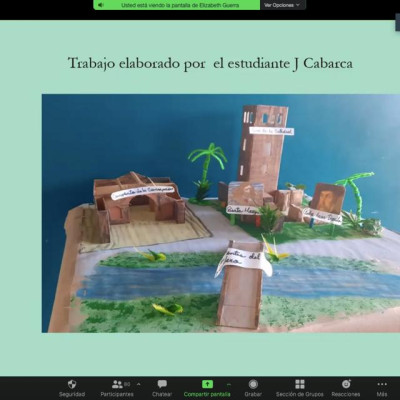400x400 pixels.
Task: Open the Participantes panel icon
Action: pos(117,384)
